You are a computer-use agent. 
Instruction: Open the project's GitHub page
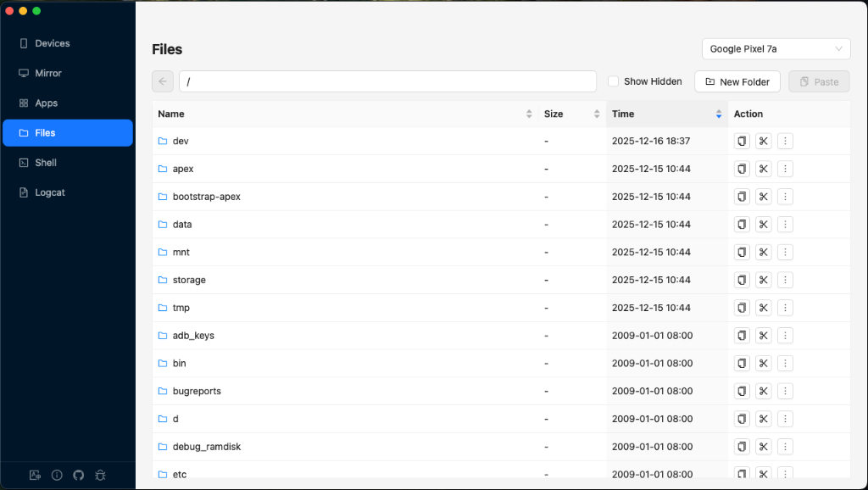pyautogui.click(x=78, y=475)
